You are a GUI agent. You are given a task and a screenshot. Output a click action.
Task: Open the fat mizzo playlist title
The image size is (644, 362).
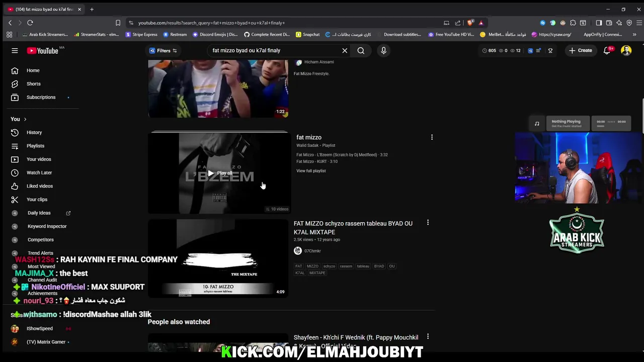[x=309, y=137]
